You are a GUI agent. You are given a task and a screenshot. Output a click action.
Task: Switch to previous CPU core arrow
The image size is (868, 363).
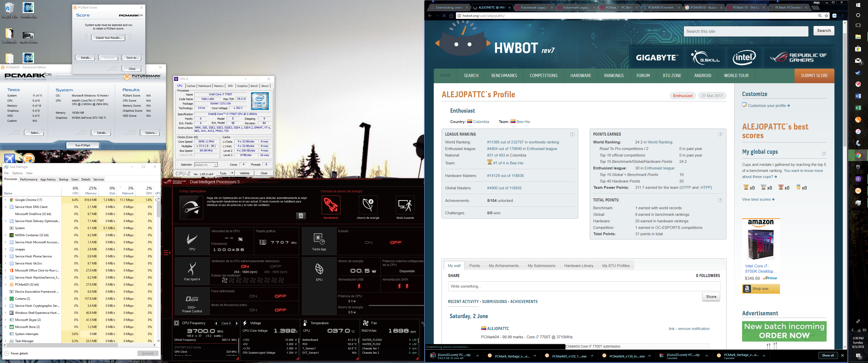click(216, 324)
